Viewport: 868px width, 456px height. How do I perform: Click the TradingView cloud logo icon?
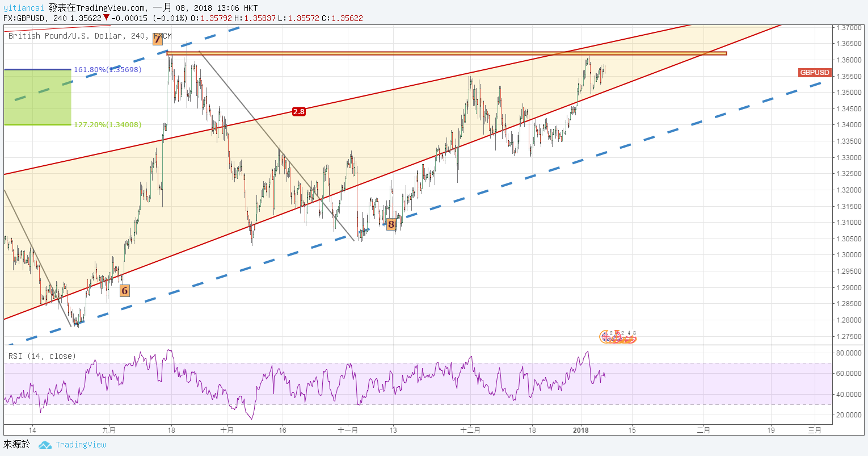coord(45,445)
